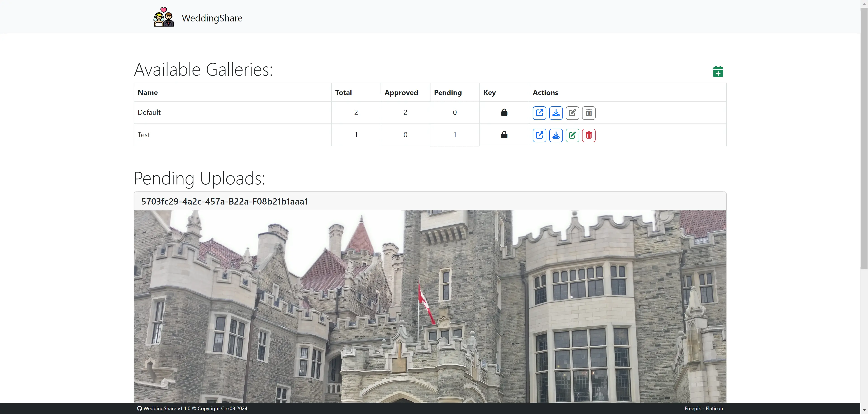Click the WeddingShare couple logo
Viewport: 868px width, 414px height.
pyautogui.click(x=164, y=17)
